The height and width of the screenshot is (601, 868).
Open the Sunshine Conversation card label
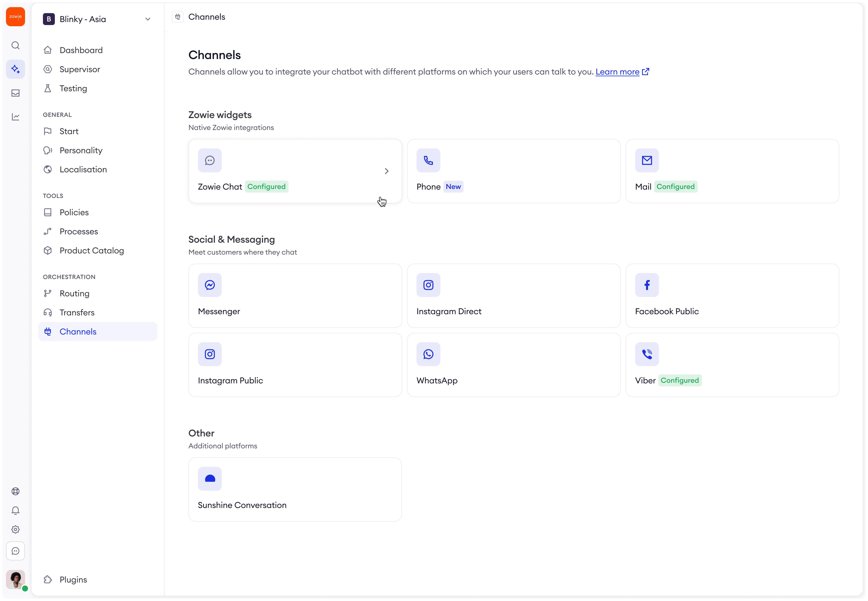242,505
